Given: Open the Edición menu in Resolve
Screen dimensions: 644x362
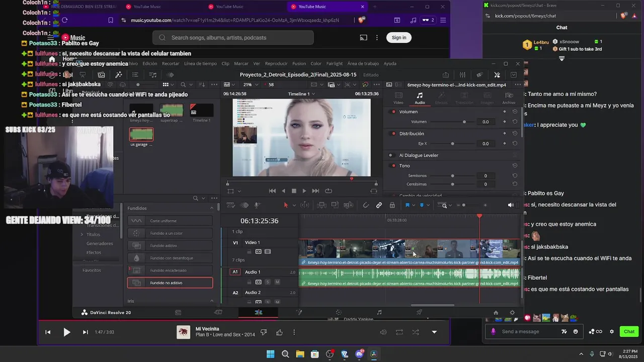Looking at the screenshot, I should pos(149,63).
